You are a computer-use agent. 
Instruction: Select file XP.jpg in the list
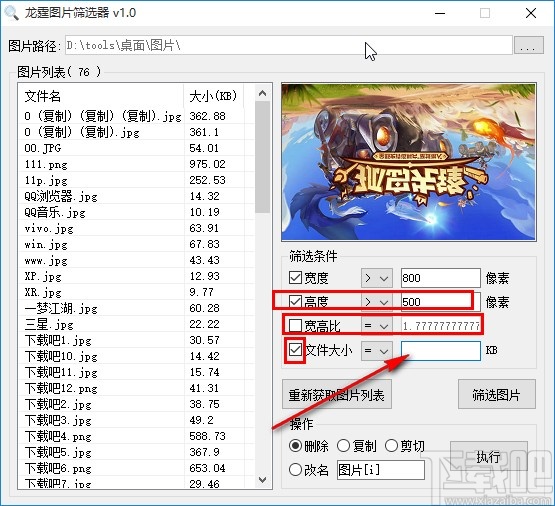pyautogui.click(x=43, y=276)
